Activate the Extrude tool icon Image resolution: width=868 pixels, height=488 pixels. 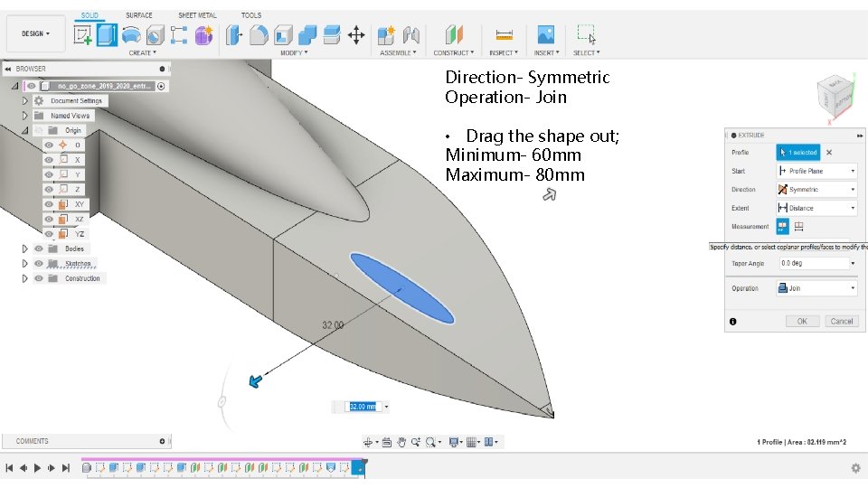coord(107,35)
